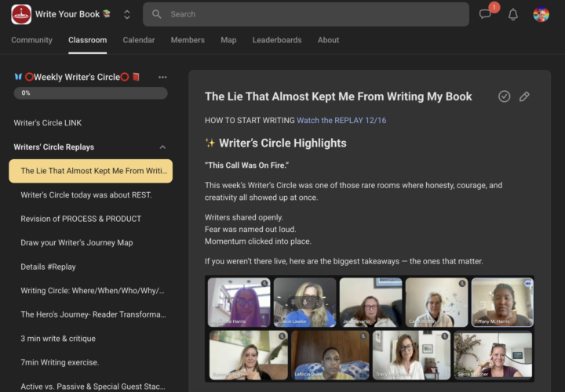Image resolution: width=565 pixels, height=392 pixels.
Task: Open the About tab
Action: (328, 40)
